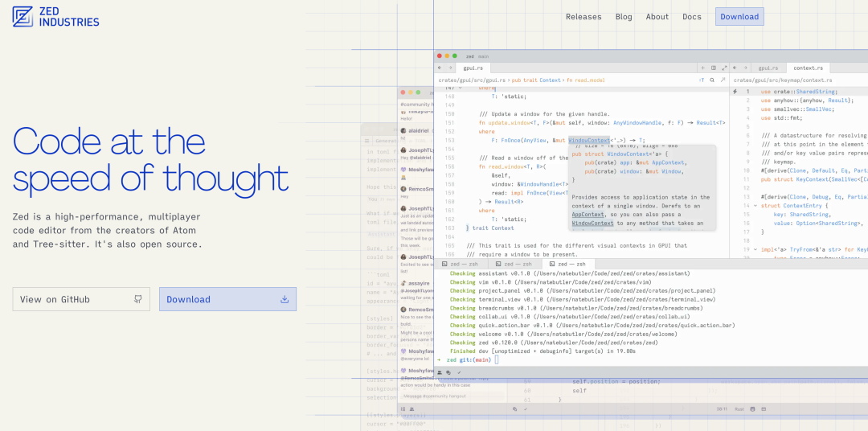Click the wand icon beside the search icon

coord(723,80)
